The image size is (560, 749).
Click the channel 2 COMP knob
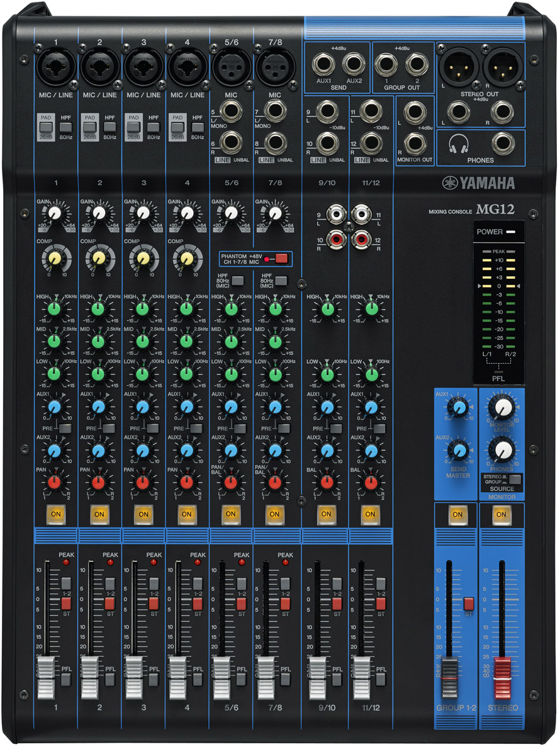pyautogui.click(x=98, y=257)
